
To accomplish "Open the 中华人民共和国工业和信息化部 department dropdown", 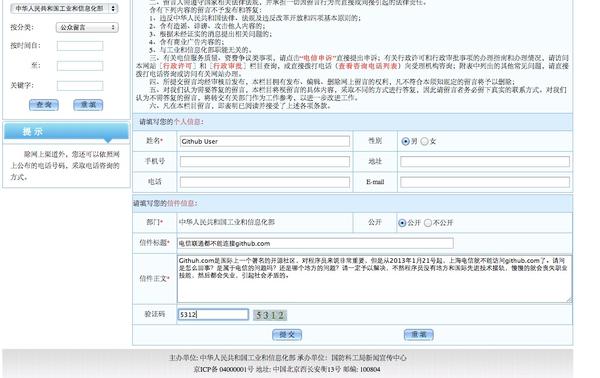I will click(64, 8).
